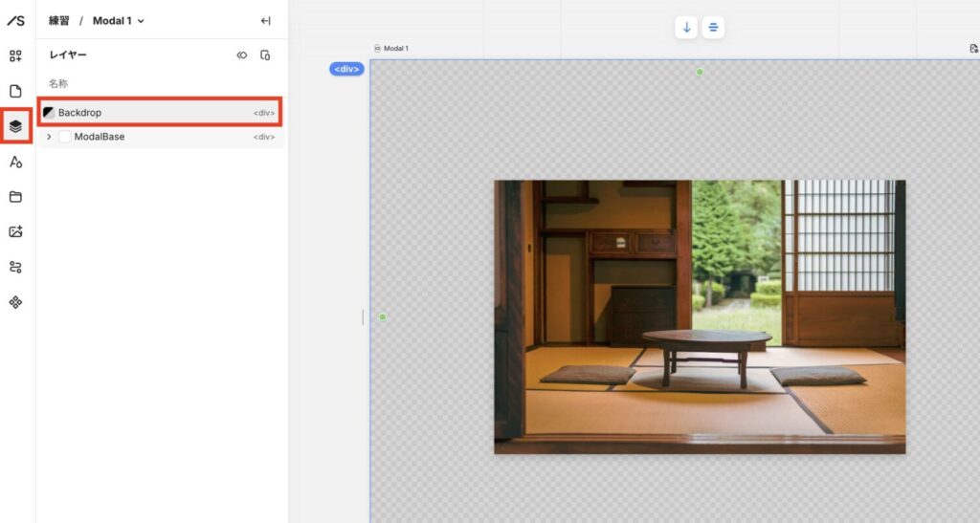Select the Layers panel icon
The image size is (980, 523).
tap(15, 126)
